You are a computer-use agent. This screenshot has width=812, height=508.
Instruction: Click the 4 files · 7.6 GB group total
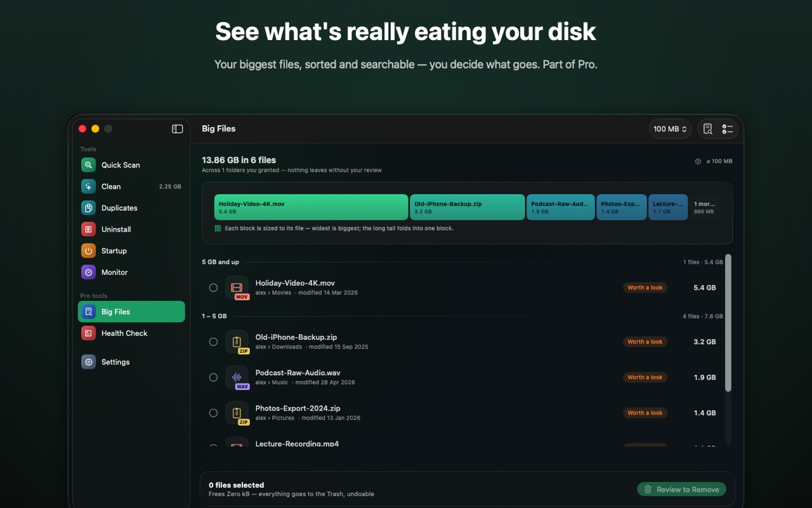(703, 316)
